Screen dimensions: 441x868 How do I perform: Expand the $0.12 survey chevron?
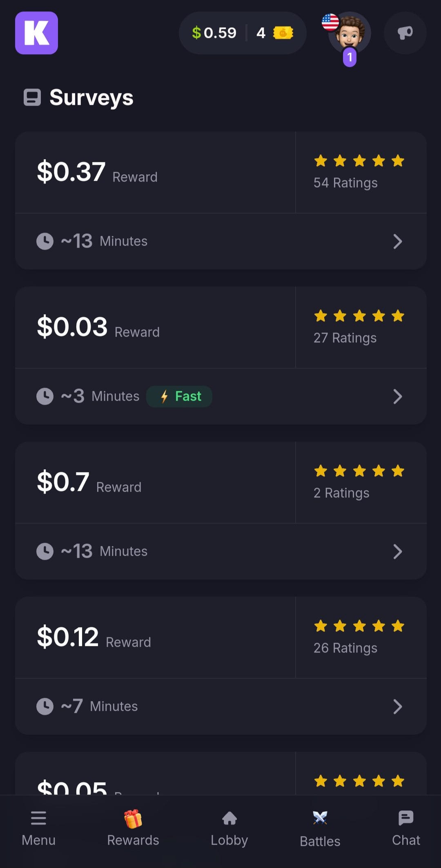(x=398, y=707)
